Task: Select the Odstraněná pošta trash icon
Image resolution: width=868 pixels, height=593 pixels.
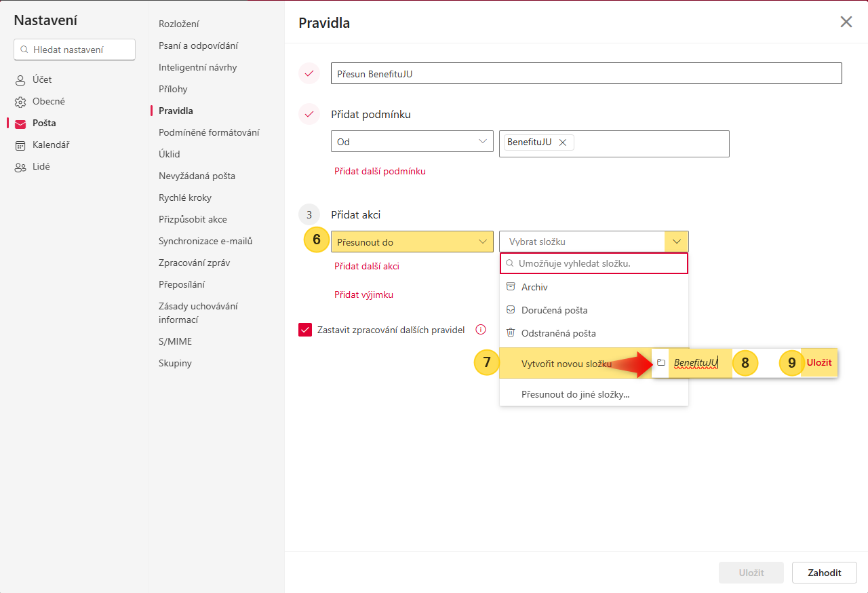Action: point(511,333)
